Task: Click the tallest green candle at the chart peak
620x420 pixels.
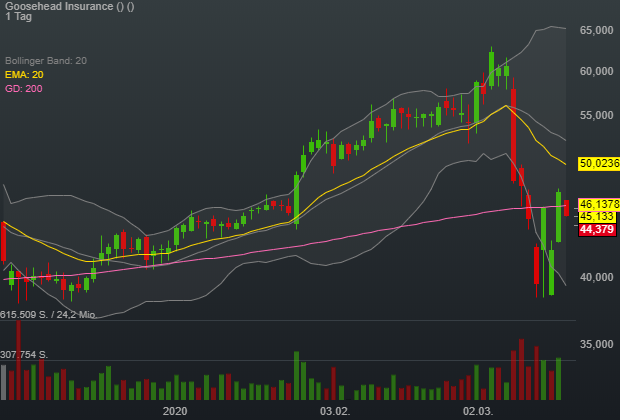Action: pos(491,69)
